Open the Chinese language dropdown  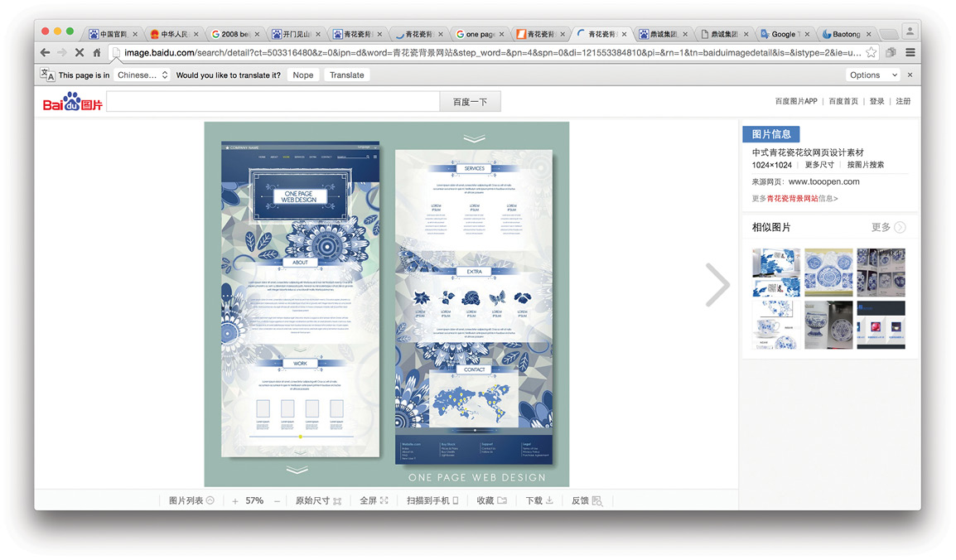[x=142, y=75]
